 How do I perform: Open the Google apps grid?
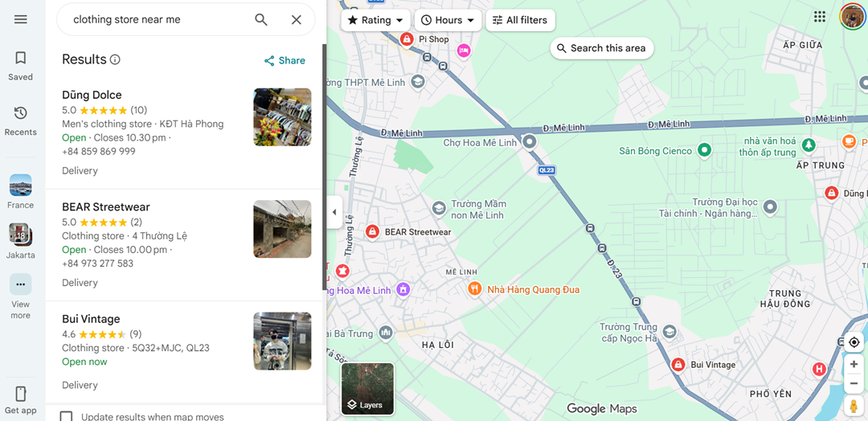coord(820,17)
